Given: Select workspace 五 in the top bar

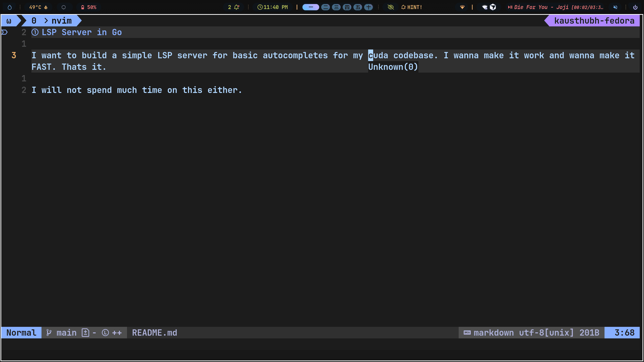Looking at the screenshot, I should [358, 7].
